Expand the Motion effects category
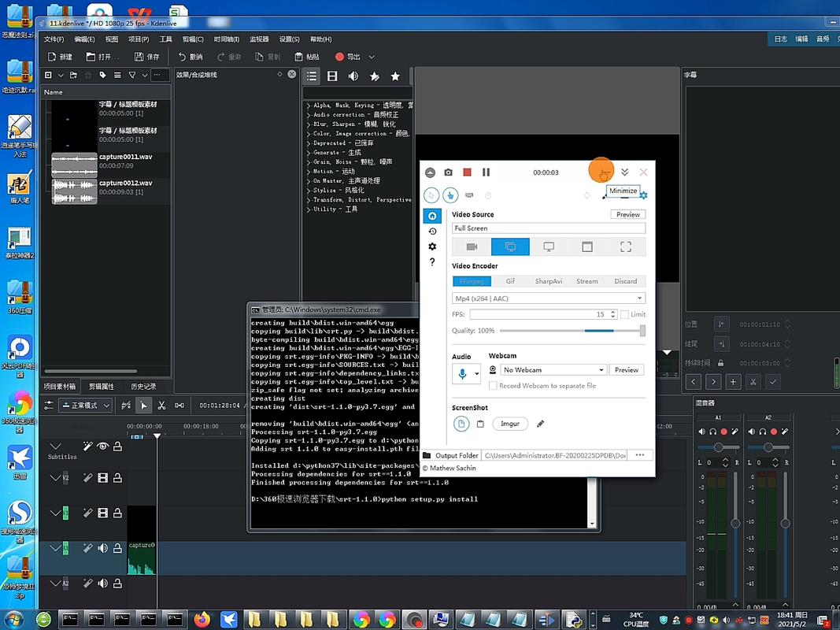 309,172
